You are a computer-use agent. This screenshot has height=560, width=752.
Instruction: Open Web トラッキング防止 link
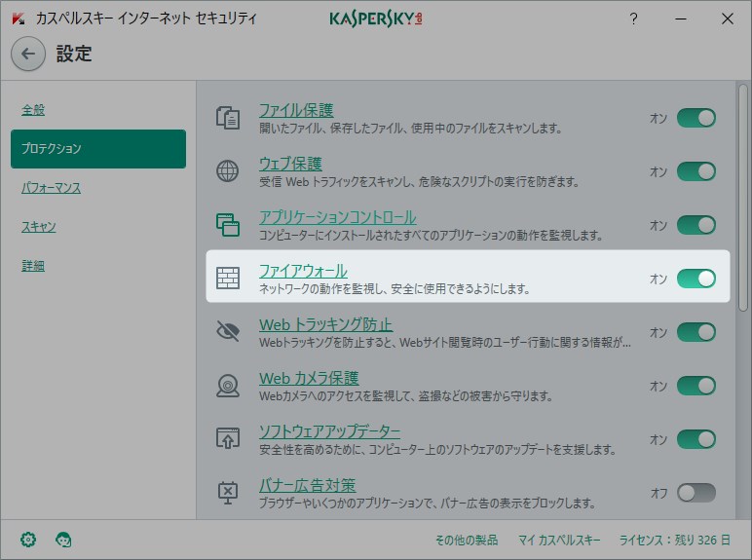[x=325, y=324]
